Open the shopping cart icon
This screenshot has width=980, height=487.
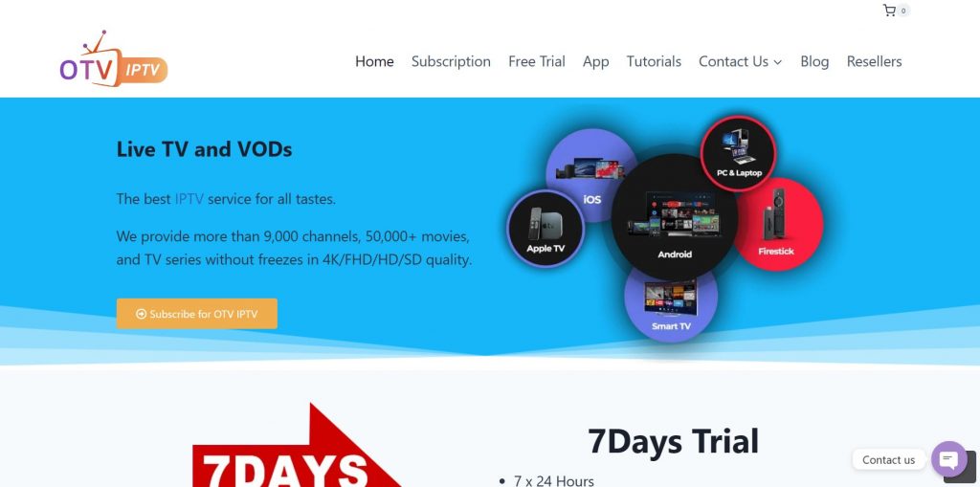click(x=889, y=10)
